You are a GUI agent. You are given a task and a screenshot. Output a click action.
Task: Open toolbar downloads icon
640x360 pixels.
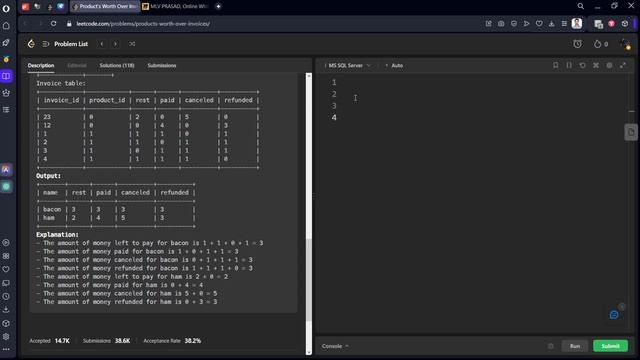point(552,24)
